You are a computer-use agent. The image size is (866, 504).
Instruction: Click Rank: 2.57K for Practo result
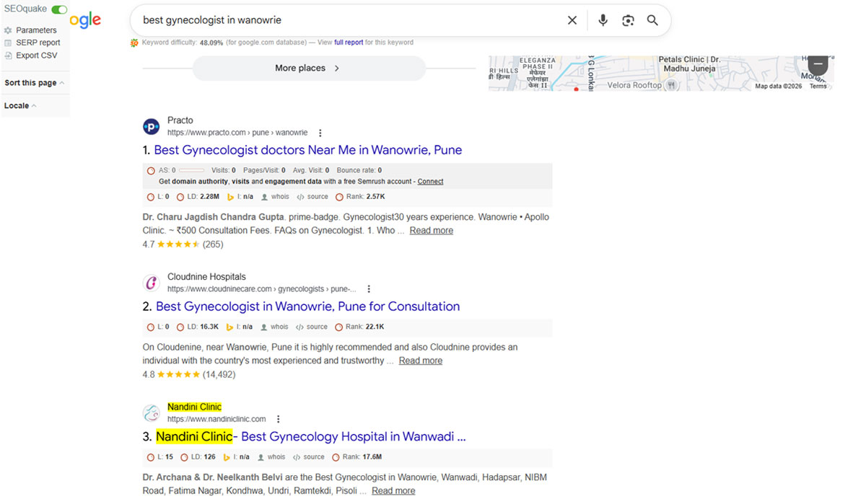[360, 197]
